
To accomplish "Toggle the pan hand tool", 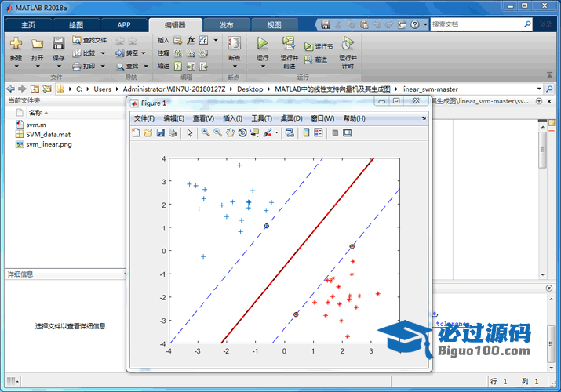I will pos(230,133).
